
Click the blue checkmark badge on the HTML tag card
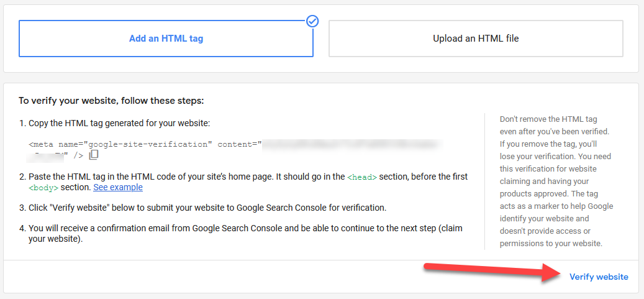312,21
